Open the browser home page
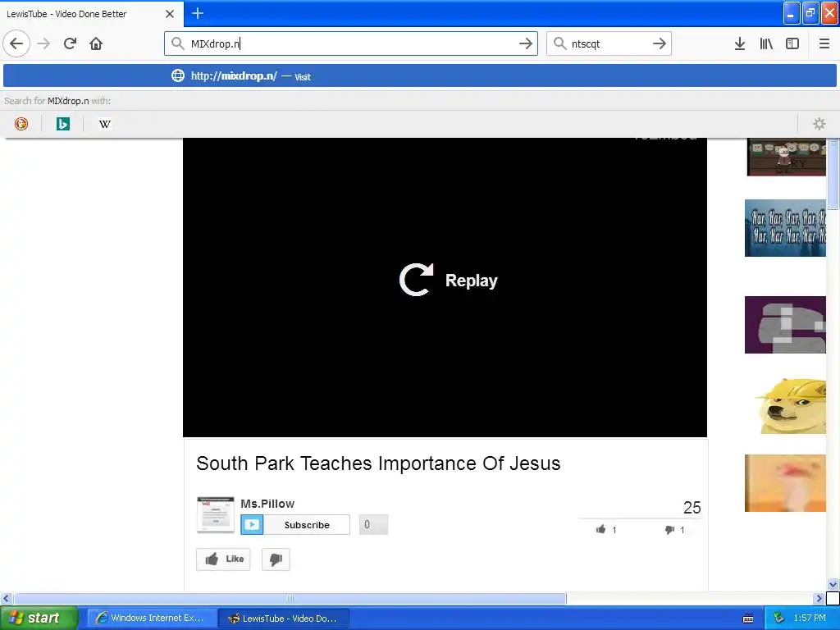840x630 pixels. [96, 43]
